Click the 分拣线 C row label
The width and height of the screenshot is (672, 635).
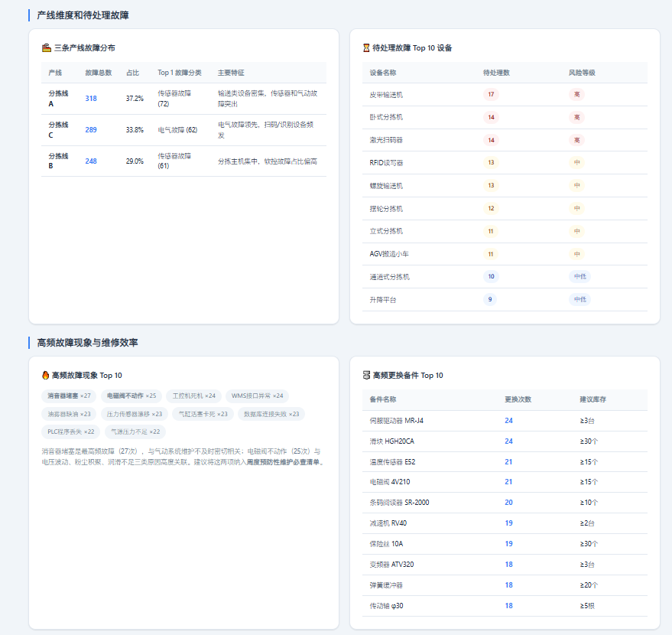[x=58, y=130]
